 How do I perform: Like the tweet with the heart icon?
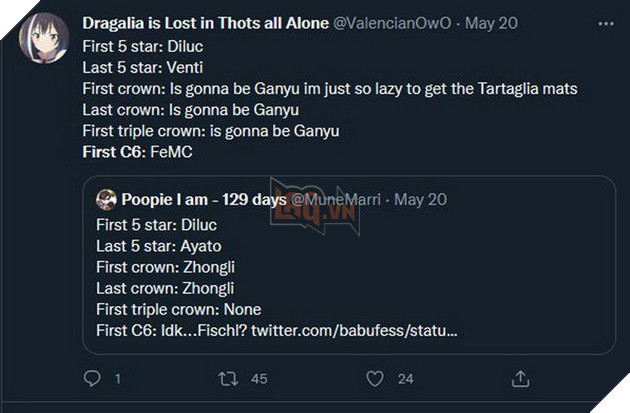(x=375, y=379)
